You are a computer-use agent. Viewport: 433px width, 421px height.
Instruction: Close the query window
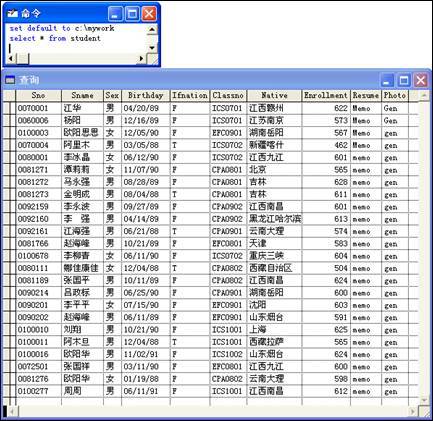coord(421,80)
